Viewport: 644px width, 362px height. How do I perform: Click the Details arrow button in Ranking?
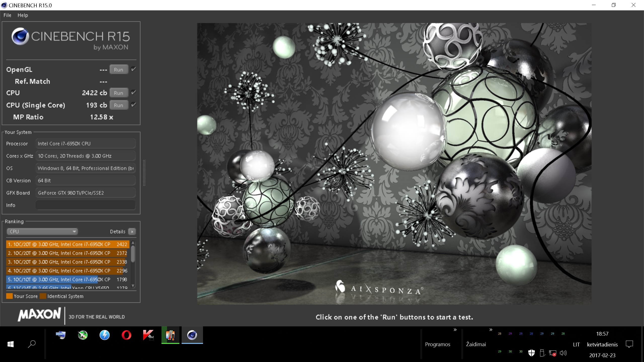pyautogui.click(x=132, y=232)
